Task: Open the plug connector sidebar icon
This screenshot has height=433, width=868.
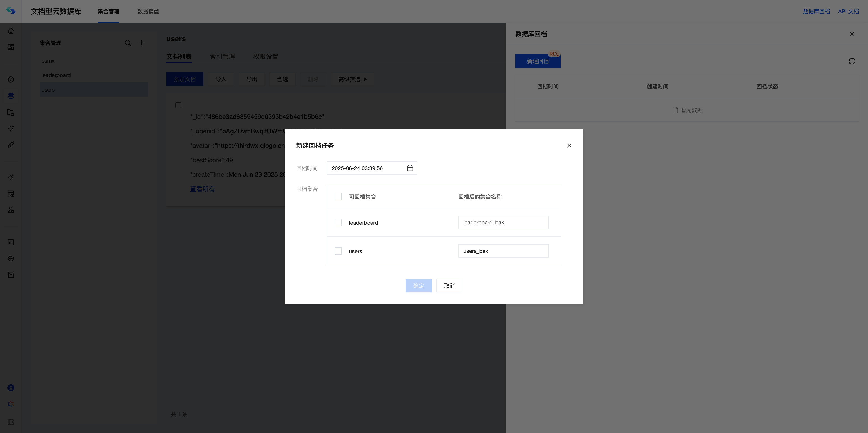Action: (11, 145)
